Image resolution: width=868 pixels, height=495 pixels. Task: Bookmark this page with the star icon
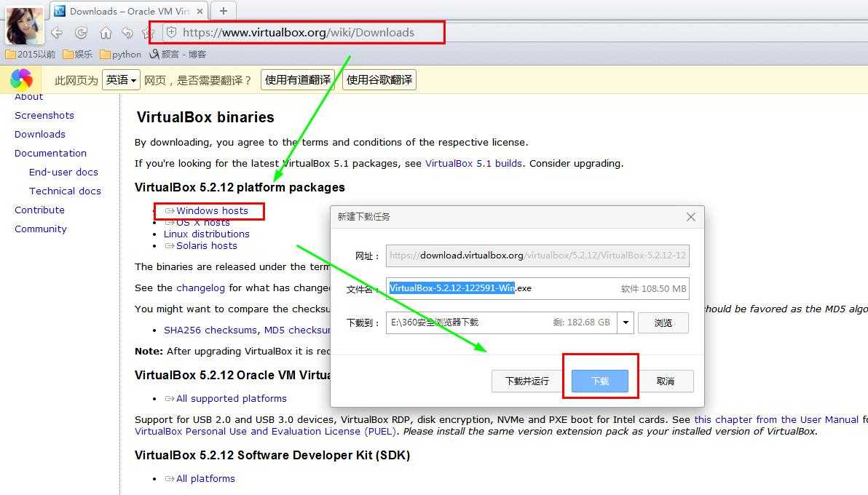[147, 33]
